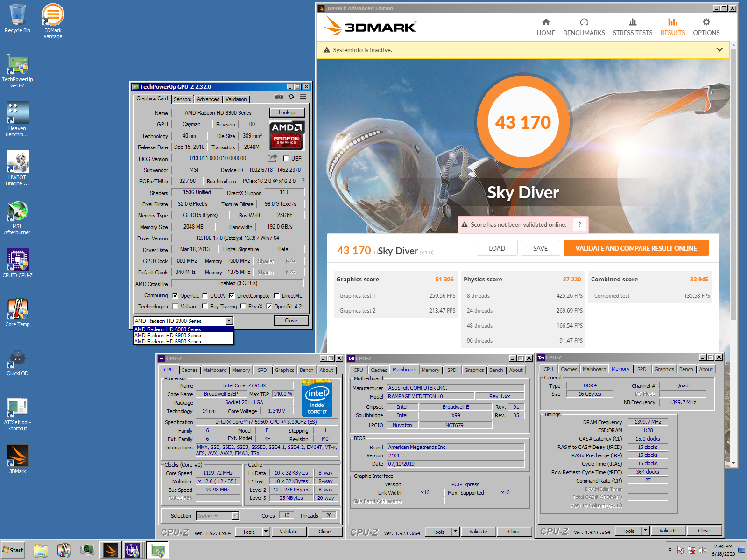Screen dimensions: 747x560
Task: Click BIOS version share/export icon in GPU-Z
Action: [273, 158]
